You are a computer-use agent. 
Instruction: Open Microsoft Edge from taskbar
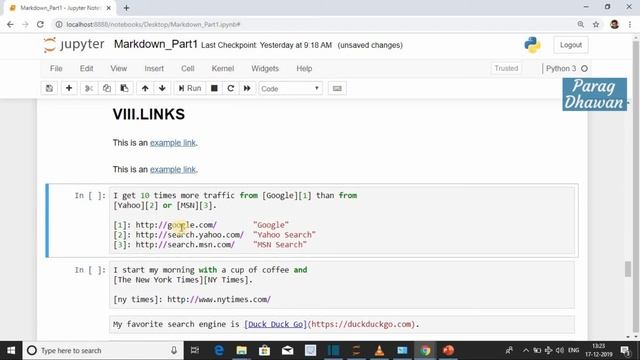tap(219, 350)
